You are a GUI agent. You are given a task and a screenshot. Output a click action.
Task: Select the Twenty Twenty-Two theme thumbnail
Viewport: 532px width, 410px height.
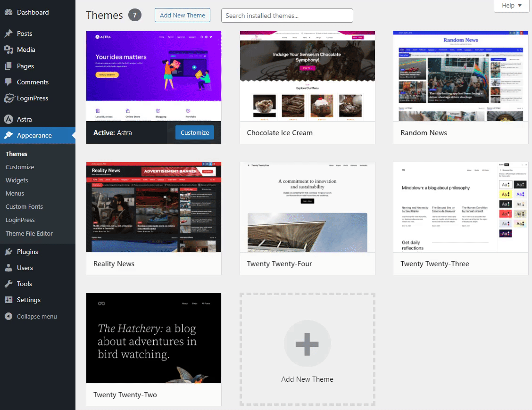tap(154, 338)
